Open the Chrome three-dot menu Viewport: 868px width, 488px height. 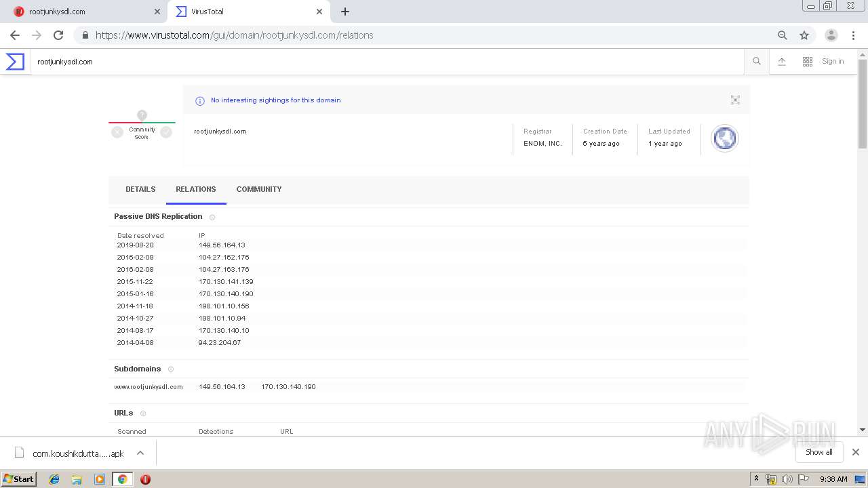[x=854, y=35]
